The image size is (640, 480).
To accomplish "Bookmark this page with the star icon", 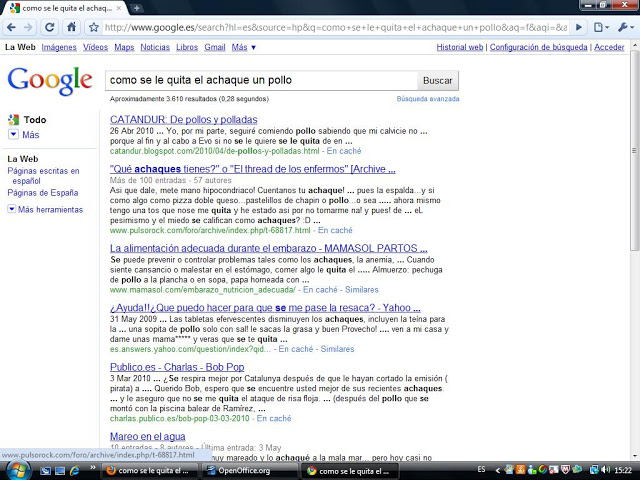I will pos(93,27).
